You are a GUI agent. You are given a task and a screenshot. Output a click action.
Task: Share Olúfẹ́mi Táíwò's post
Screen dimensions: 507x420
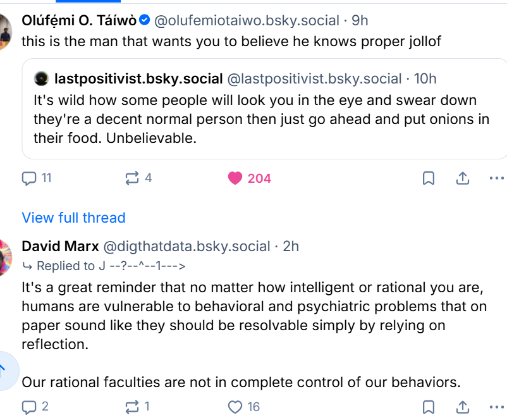(x=462, y=178)
